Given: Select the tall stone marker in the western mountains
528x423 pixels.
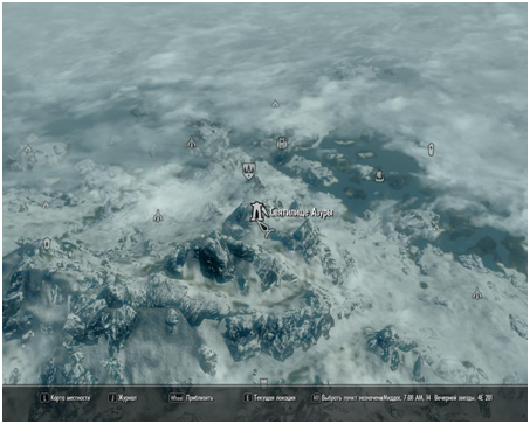Looking at the screenshot, I should click(46, 243).
